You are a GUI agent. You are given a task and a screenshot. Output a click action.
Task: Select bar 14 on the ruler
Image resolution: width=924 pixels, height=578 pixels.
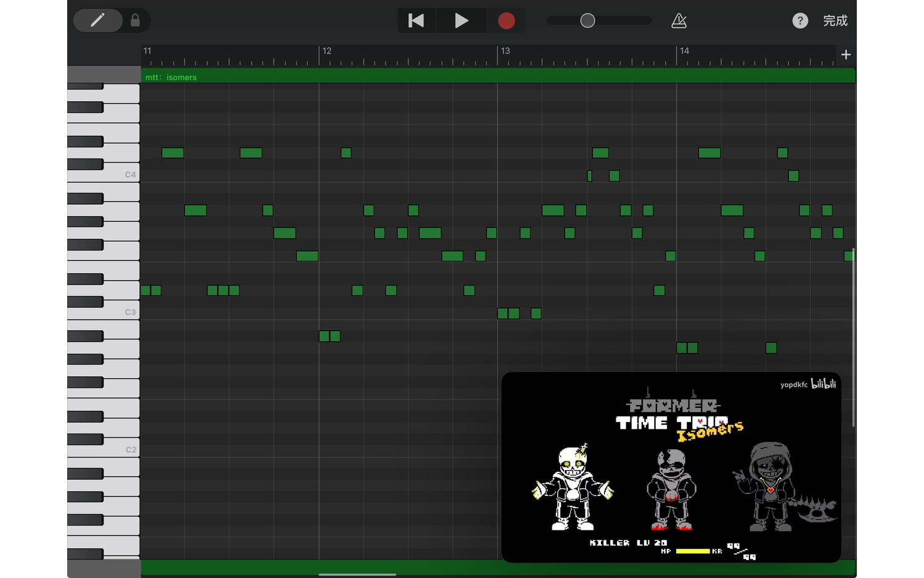(684, 51)
